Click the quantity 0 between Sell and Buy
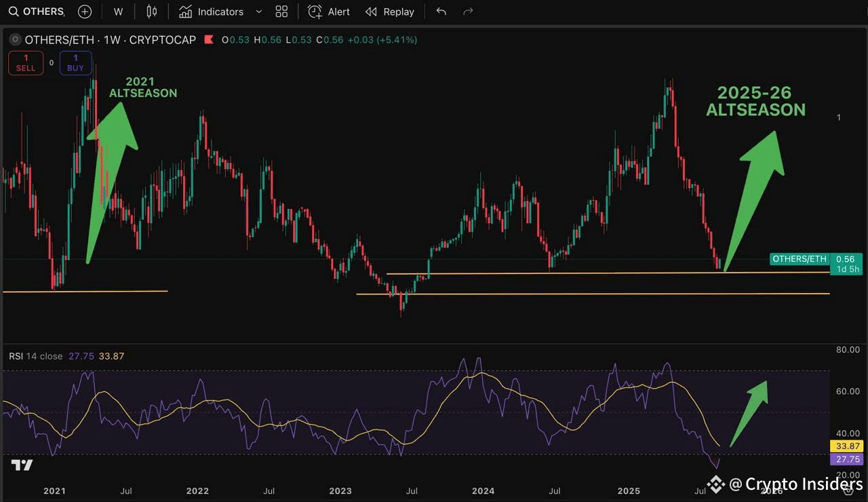 (52, 63)
